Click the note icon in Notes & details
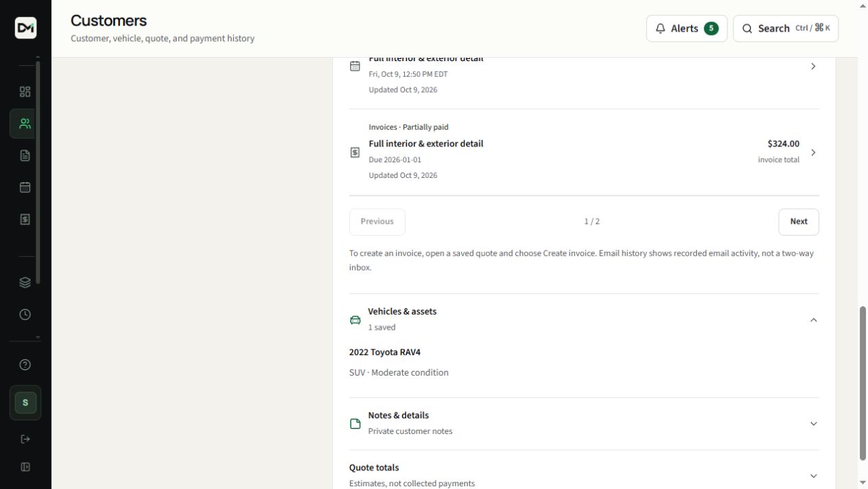 [x=355, y=424]
